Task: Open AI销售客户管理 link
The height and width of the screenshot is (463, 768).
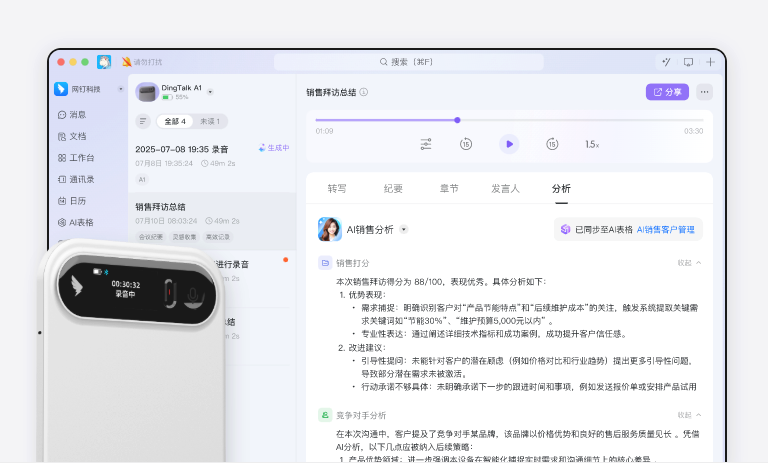Action: pos(665,229)
